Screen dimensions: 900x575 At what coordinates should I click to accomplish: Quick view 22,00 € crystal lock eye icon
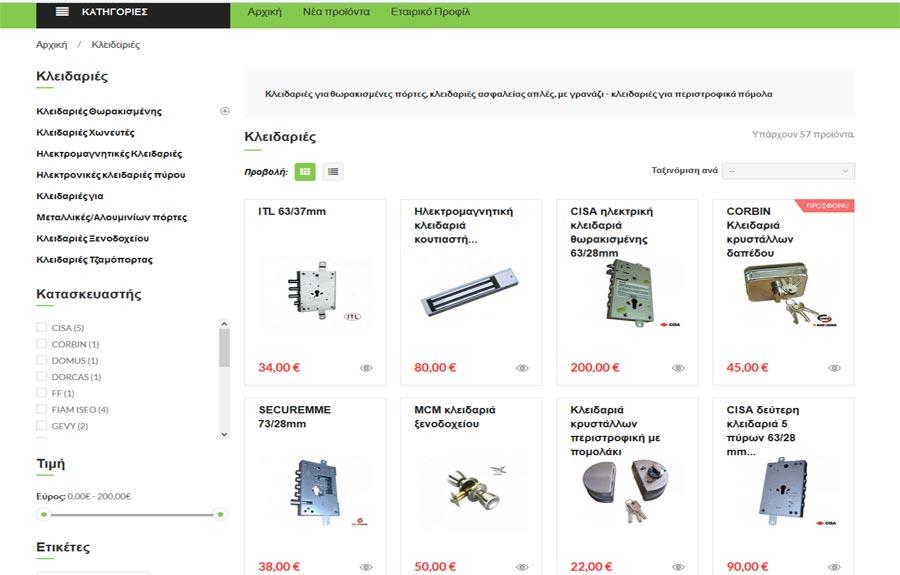click(x=678, y=567)
